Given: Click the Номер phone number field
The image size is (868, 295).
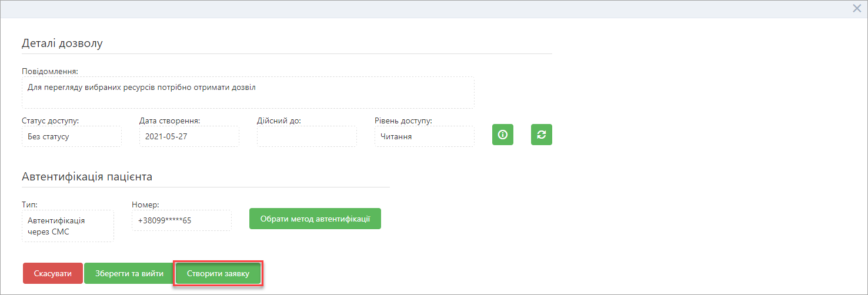Looking at the screenshot, I should click(x=181, y=221).
